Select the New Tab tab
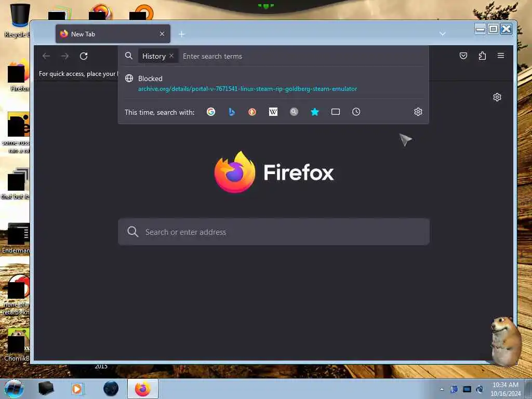The width and height of the screenshot is (532, 399). [x=113, y=34]
